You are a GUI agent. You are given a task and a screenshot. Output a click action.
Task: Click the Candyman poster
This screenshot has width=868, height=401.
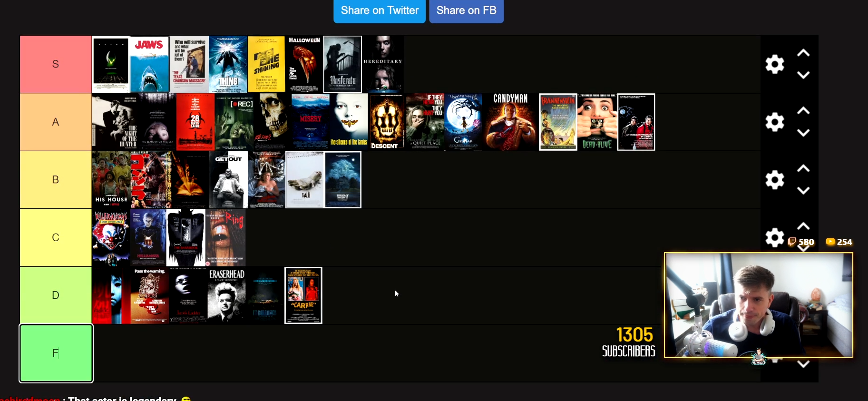click(510, 122)
